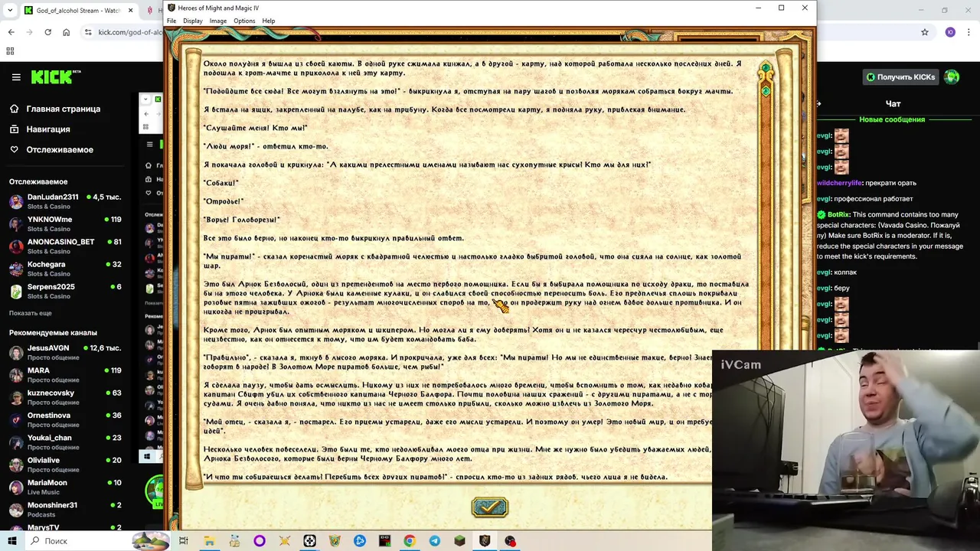Click the lower green gem on the scroll
The image size is (980, 551).
click(x=766, y=91)
